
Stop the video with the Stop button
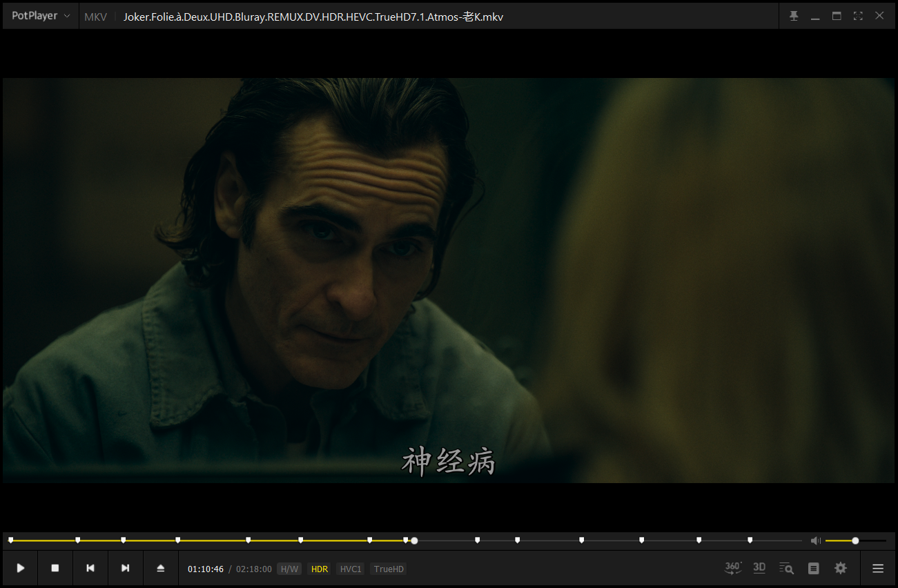tap(55, 568)
